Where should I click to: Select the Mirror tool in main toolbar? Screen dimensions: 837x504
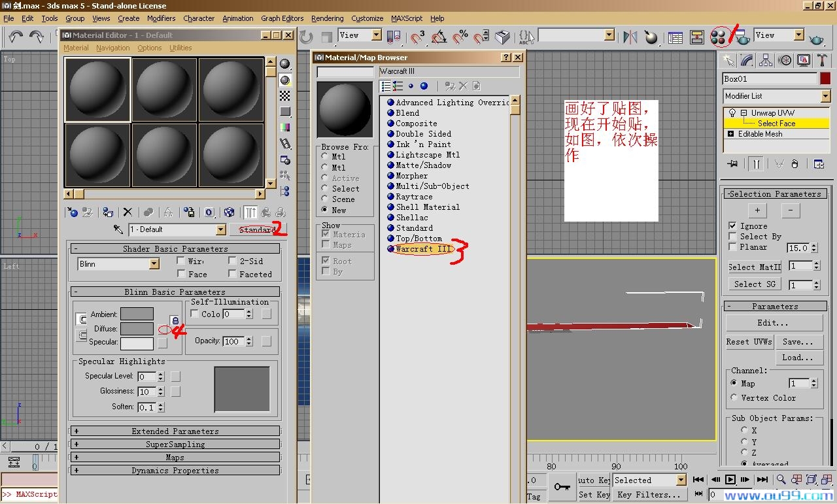(x=630, y=37)
